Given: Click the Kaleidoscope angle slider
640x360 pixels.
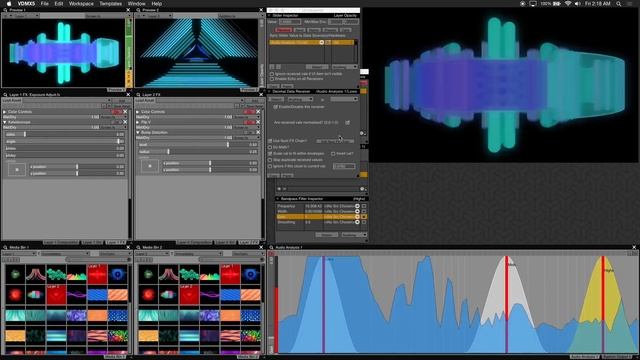Looking at the screenshot, I should click(64, 141).
